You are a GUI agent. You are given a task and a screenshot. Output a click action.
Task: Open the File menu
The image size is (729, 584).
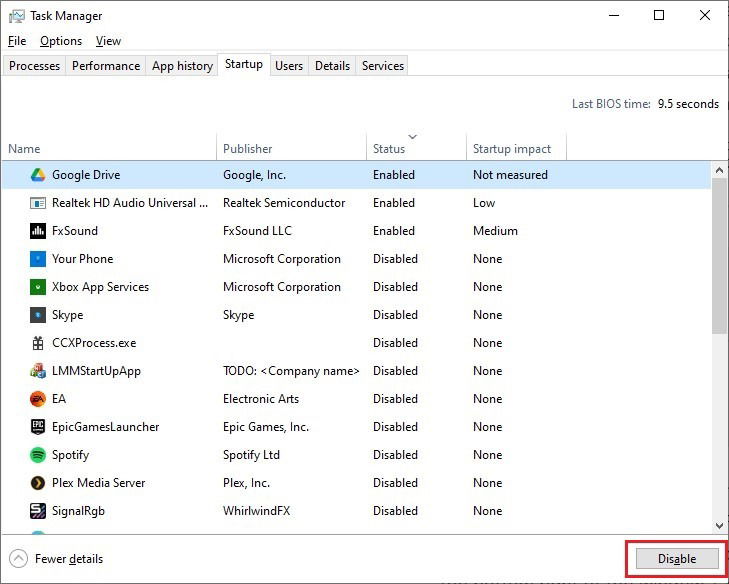(17, 41)
